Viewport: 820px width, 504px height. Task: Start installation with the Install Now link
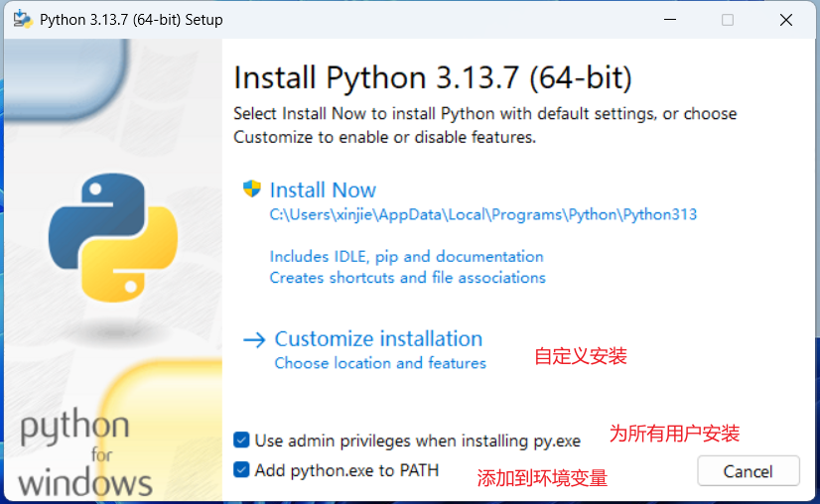click(323, 190)
